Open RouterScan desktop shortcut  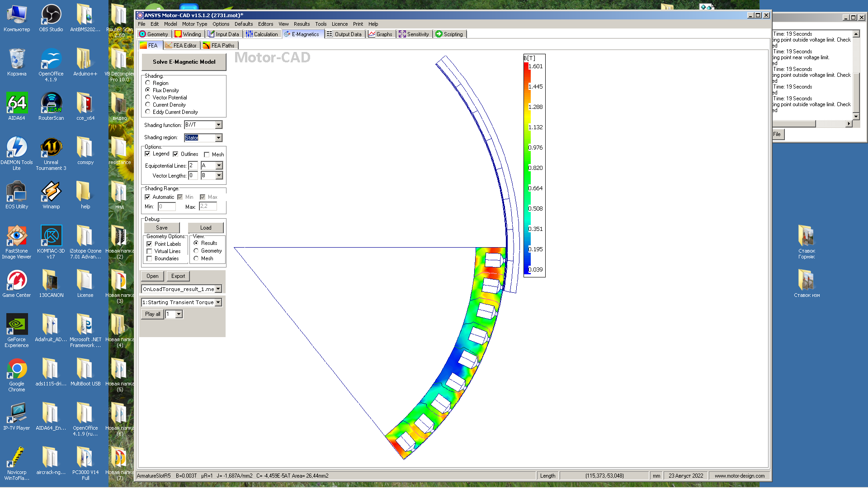pyautogui.click(x=51, y=107)
